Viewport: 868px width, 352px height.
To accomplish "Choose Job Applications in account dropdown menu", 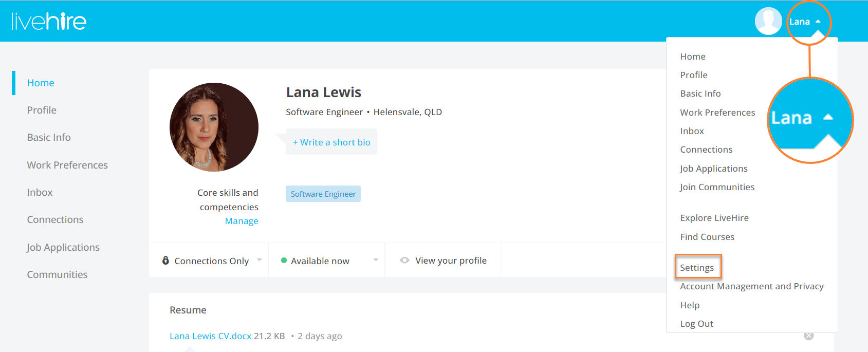I will pos(713,169).
